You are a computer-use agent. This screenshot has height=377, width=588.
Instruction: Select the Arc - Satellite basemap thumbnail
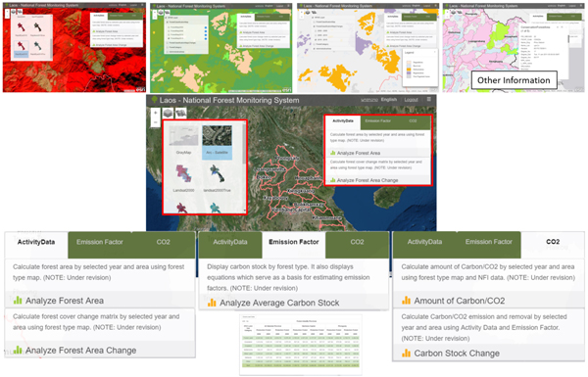click(x=218, y=142)
